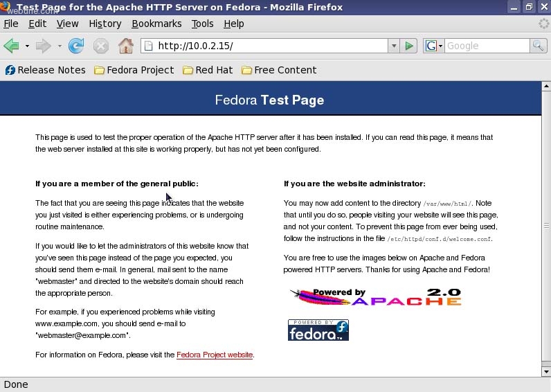Minimize the Firefox window

514,7
